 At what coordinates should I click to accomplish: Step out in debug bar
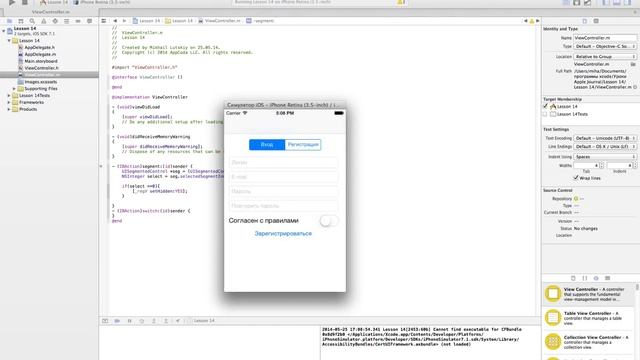(166, 321)
